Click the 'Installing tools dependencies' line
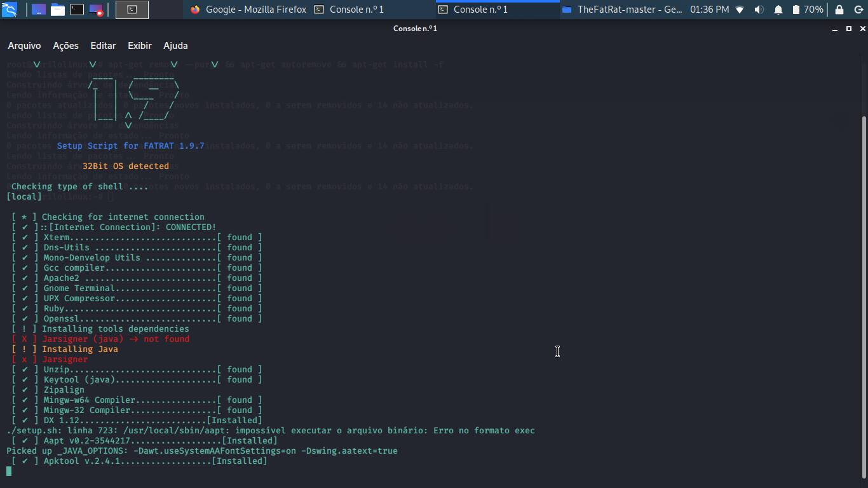 (100, 329)
